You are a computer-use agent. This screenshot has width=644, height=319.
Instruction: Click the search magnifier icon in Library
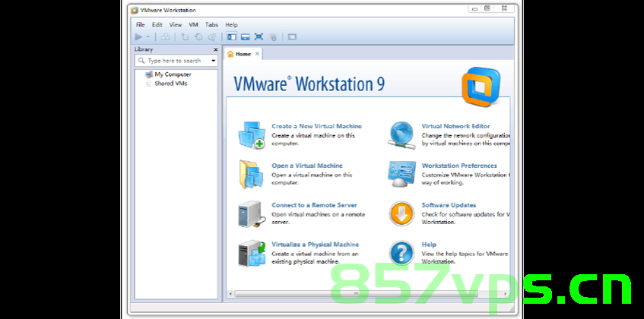(141, 61)
